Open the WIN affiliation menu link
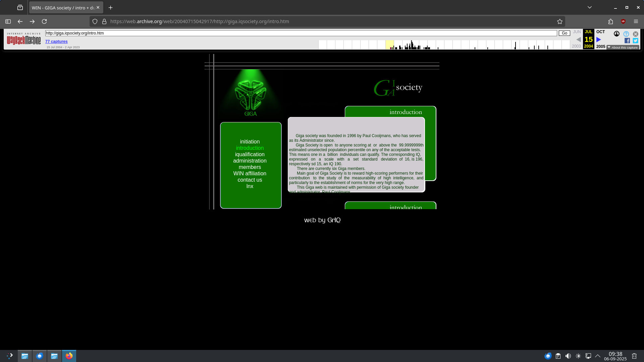Image resolution: width=644 pixels, height=362 pixels. [250, 174]
